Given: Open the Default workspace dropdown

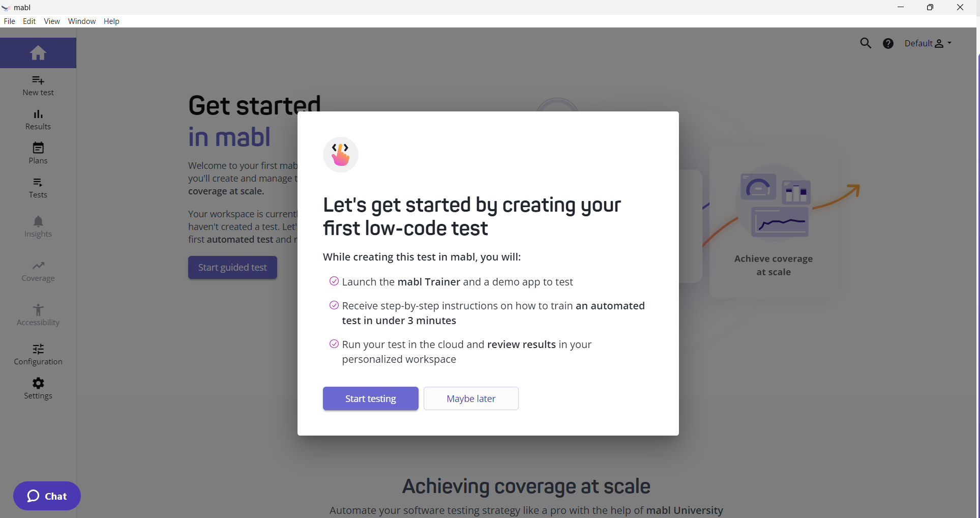Looking at the screenshot, I should [928, 43].
